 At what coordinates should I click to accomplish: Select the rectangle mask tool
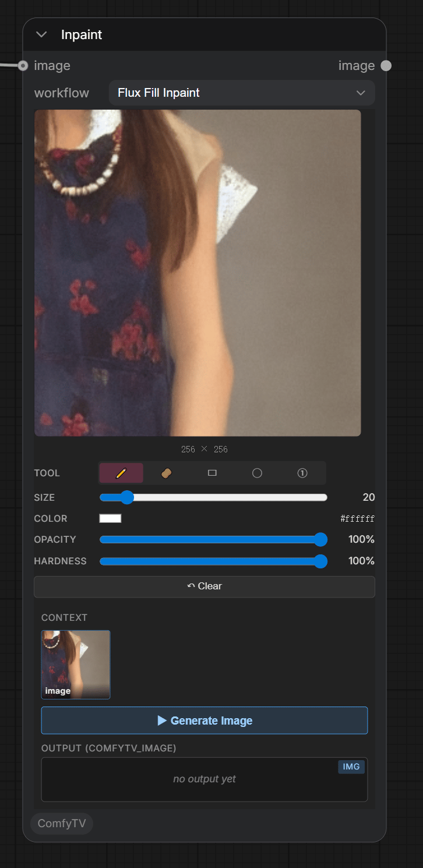pyautogui.click(x=212, y=473)
